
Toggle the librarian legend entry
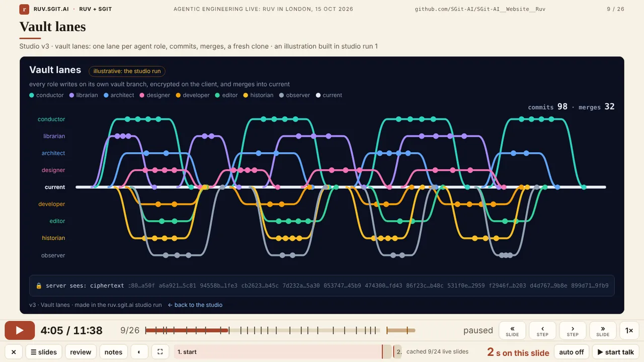[84, 95]
